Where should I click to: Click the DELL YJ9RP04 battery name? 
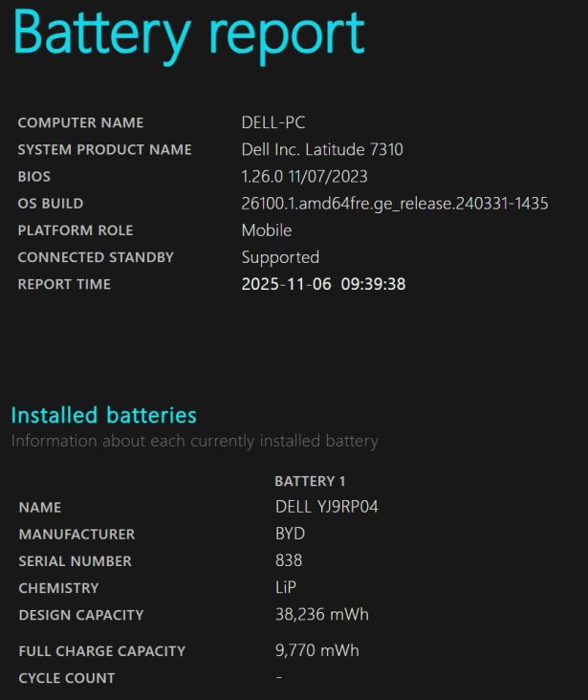pyautogui.click(x=327, y=507)
